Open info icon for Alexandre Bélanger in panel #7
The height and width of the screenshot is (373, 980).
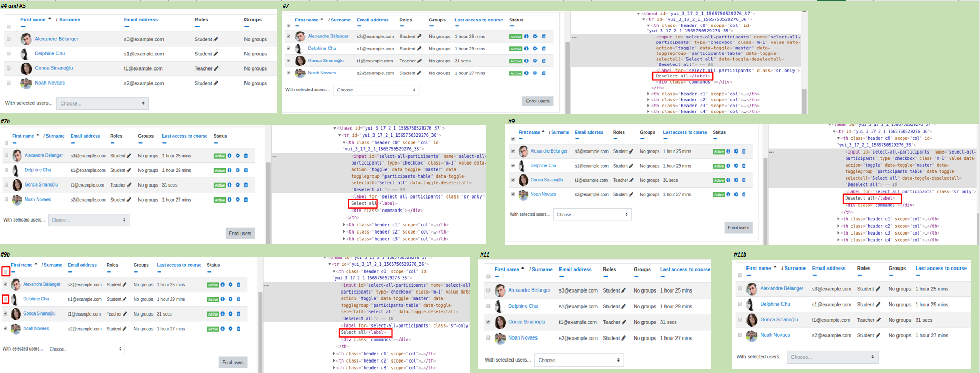coord(527,37)
